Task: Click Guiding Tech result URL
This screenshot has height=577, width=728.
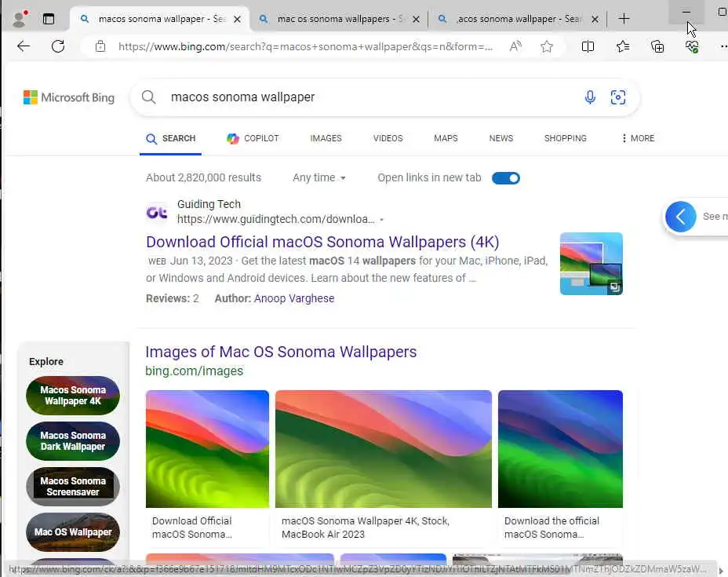Action: click(276, 219)
